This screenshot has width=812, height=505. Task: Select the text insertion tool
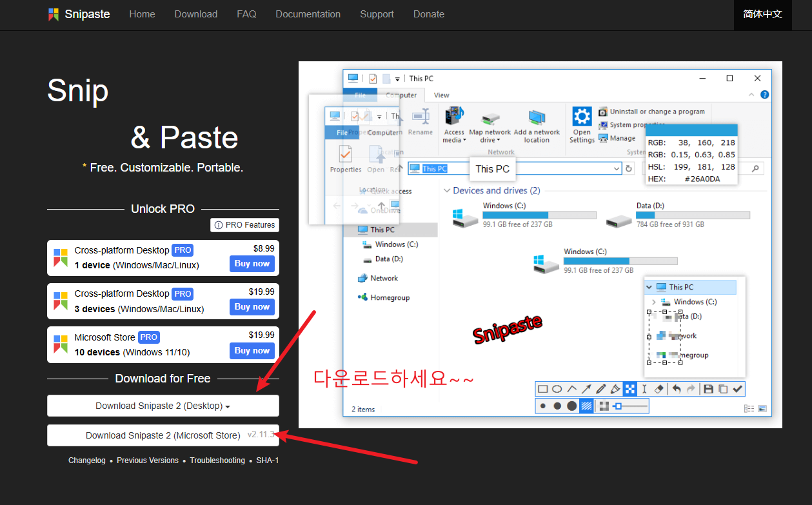(644, 389)
